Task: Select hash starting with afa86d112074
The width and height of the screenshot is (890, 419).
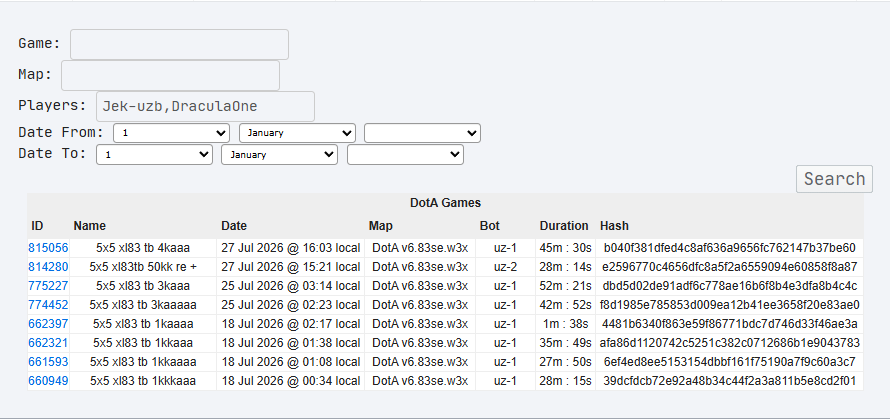Action: coord(729,343)
